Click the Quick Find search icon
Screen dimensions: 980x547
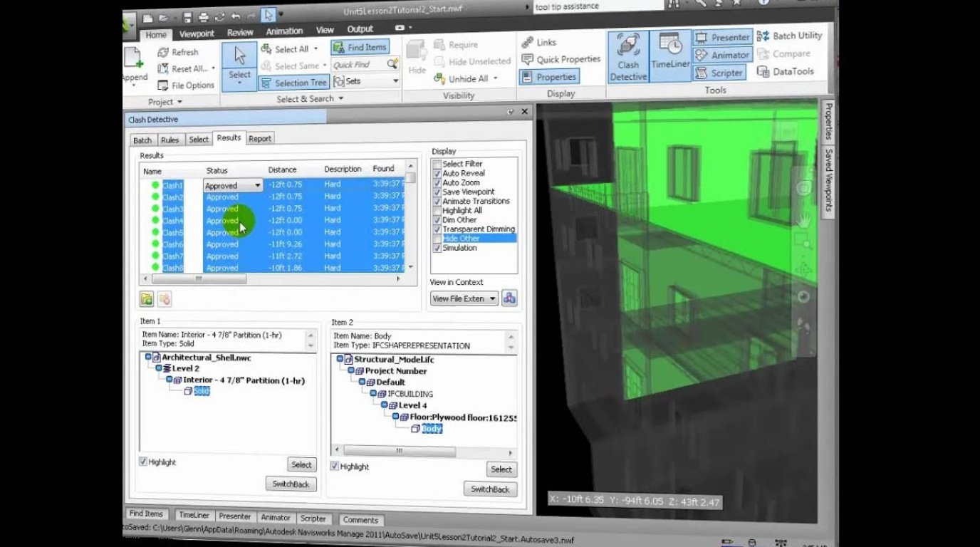[x=392, y=64]
